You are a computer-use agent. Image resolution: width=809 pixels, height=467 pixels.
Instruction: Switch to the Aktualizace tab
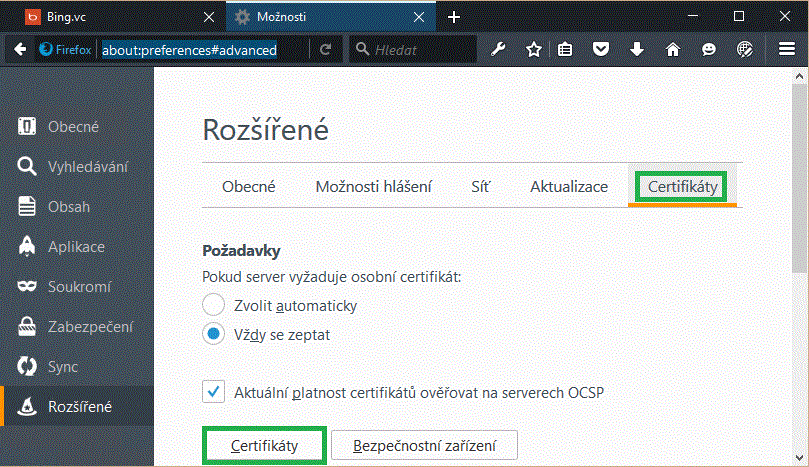(568, 187)
